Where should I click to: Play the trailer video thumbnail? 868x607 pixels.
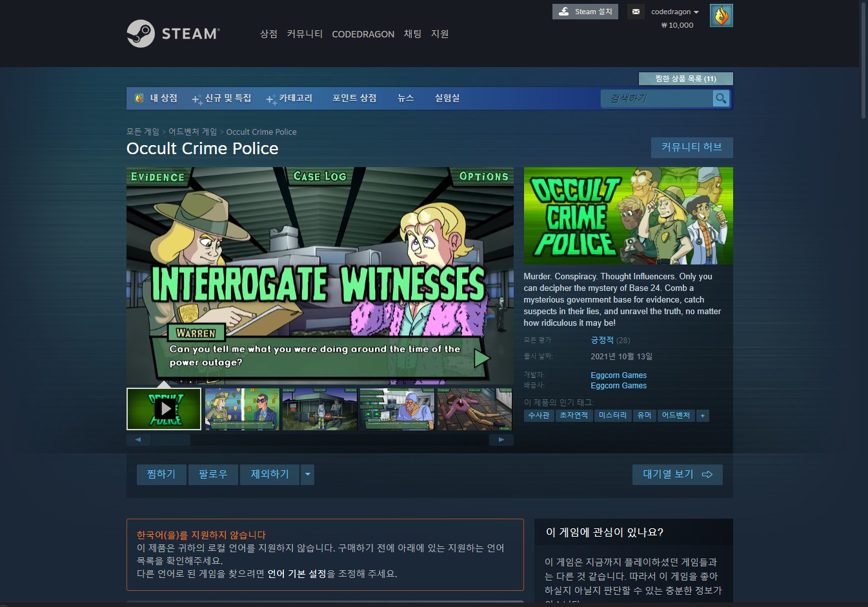point(164,409)
